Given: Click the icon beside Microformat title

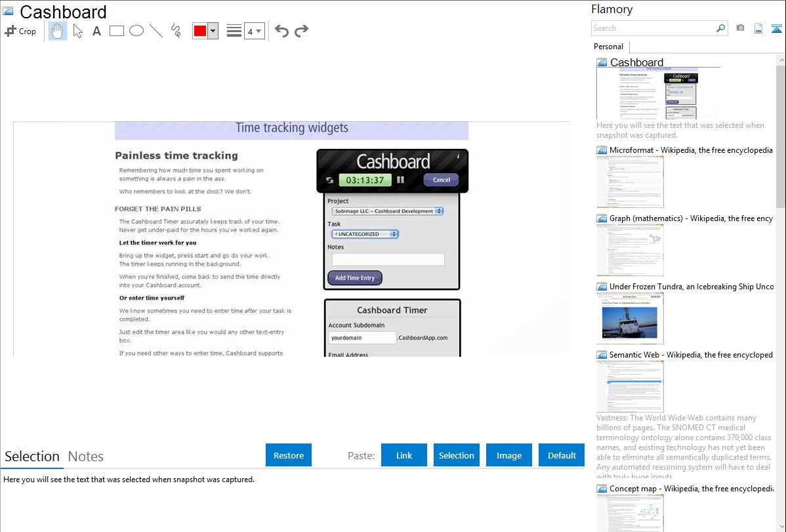Looking at the screenshot, I should point(602,150).
